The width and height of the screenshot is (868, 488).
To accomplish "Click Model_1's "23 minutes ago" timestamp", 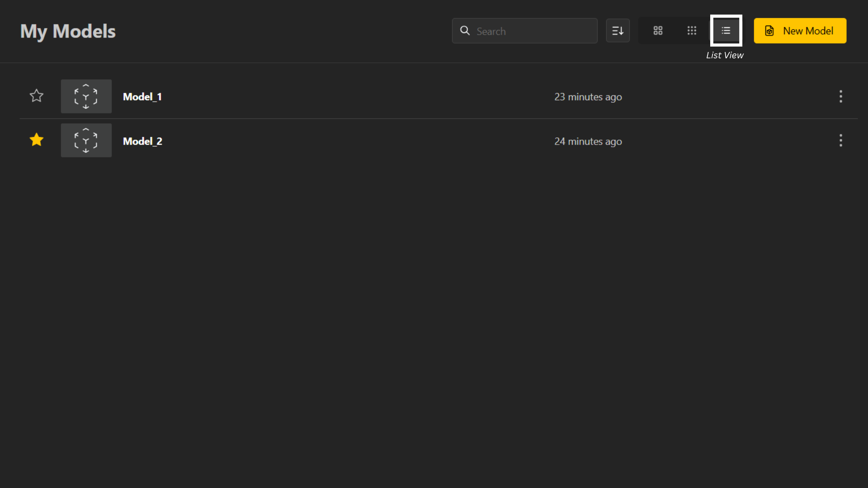I will (x=588, y=97).
